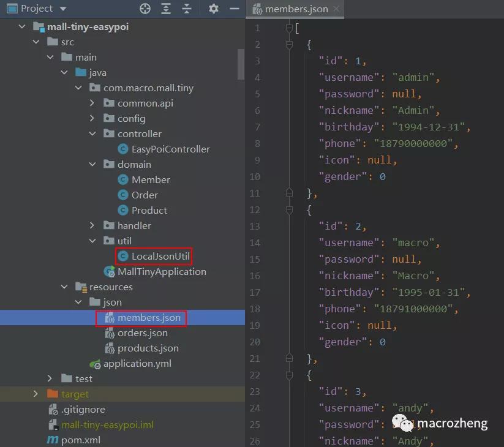Click the Order class icon

click(124, 195)
